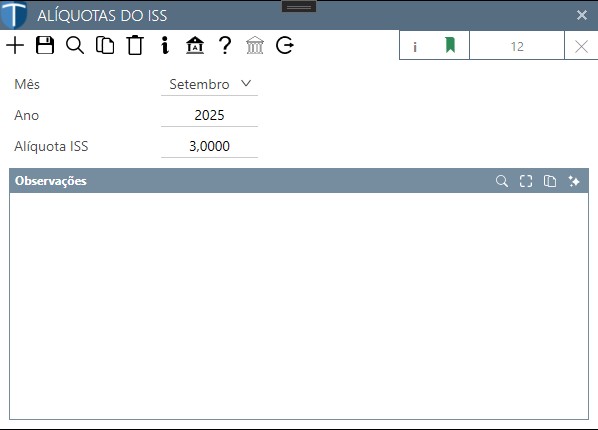Toggle the green bookmark flag
Screen dimensions: 598x430
[450, 45]
